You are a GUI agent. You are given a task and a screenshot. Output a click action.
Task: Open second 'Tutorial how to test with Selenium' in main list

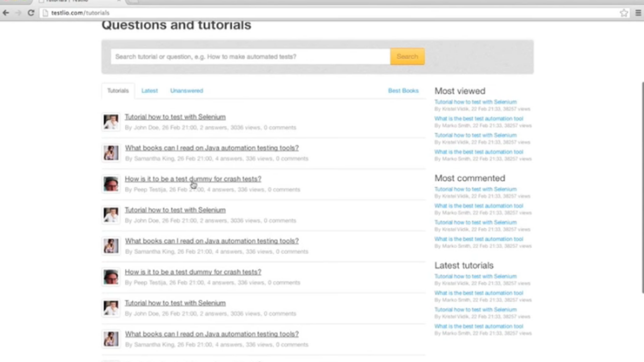coord(175,210)
